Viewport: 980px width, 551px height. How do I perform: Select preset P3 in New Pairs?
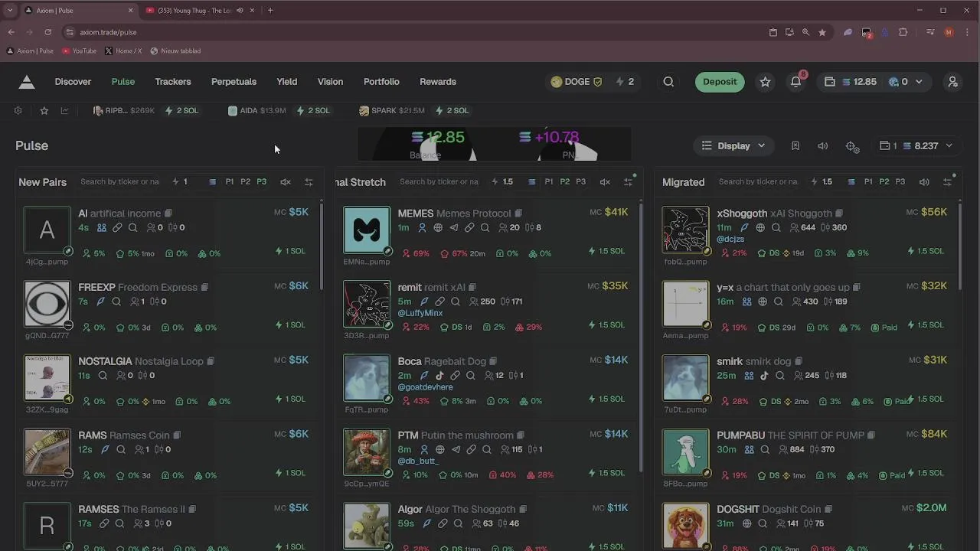[x=262, y=182]
